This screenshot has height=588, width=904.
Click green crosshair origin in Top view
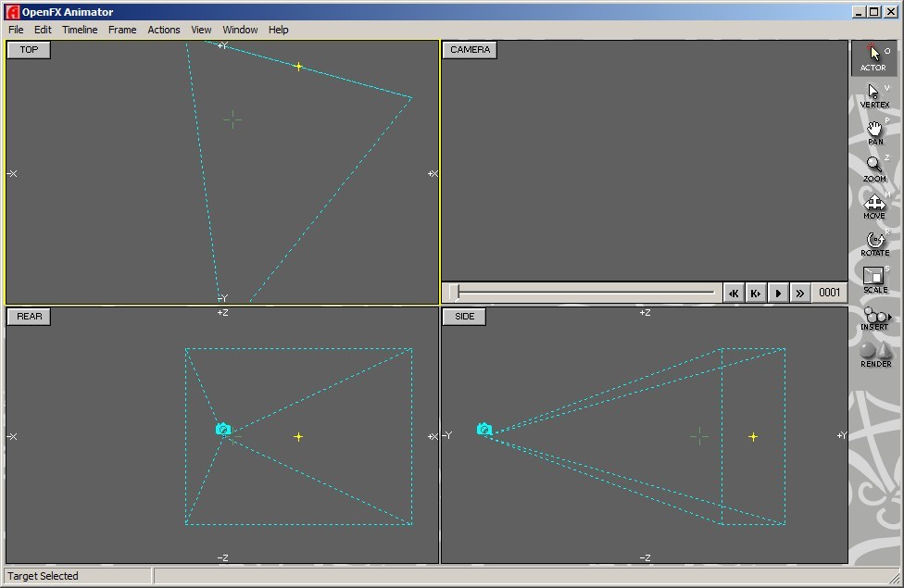coord(232,119)
